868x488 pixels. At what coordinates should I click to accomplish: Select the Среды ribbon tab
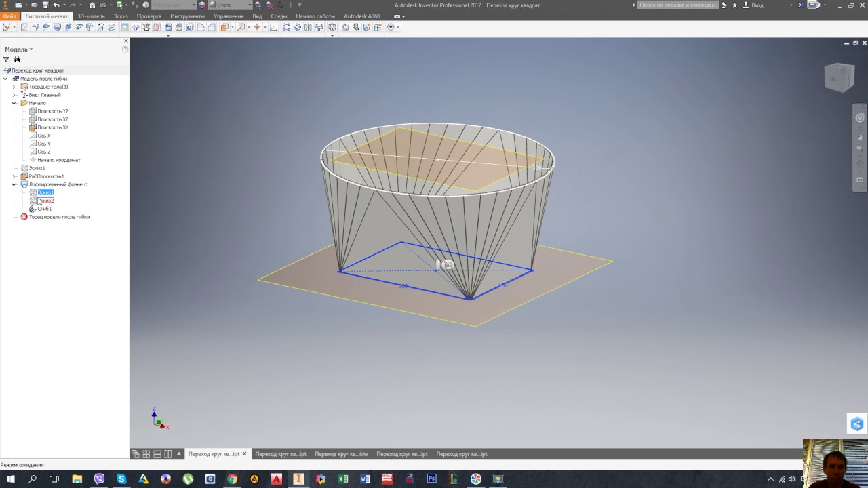coord(279,16)
